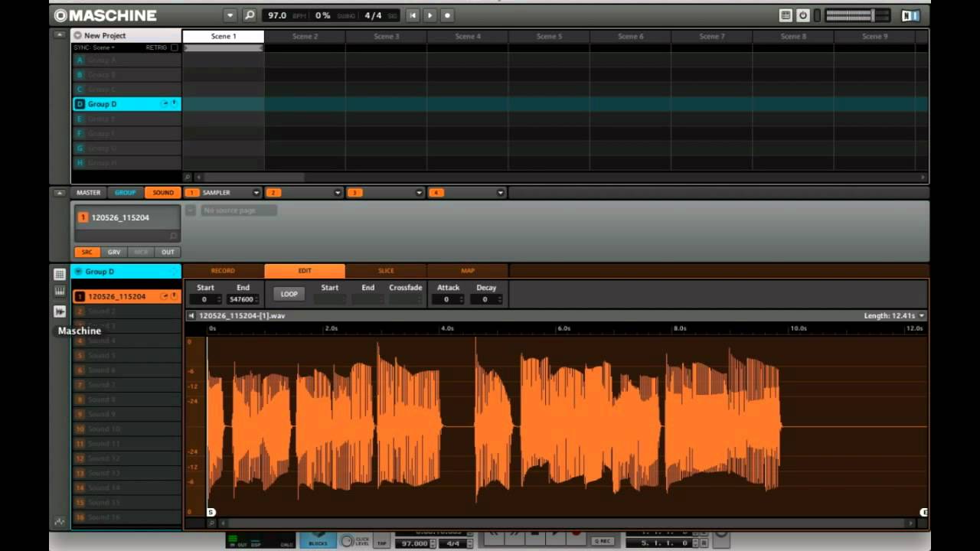Select the GRV page button

click(114, 252)
